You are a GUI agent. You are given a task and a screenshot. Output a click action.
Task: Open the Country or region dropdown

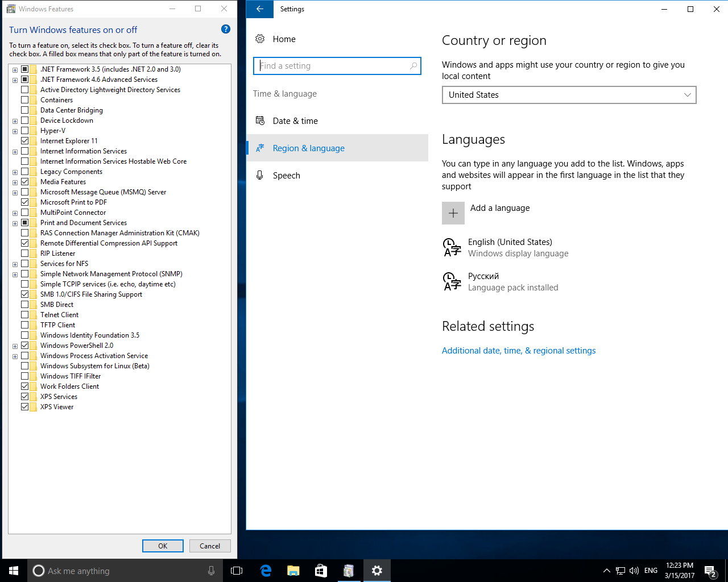tap(569, 95)
